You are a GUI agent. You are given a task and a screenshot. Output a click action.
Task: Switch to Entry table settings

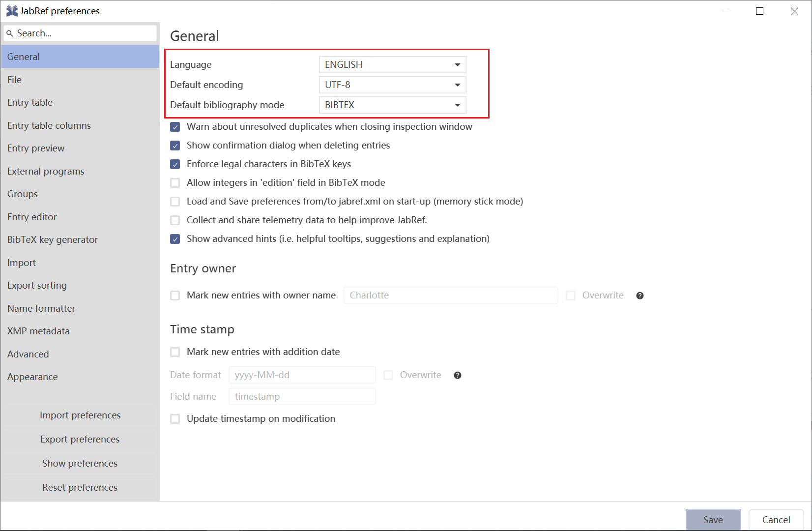(80, 102)
